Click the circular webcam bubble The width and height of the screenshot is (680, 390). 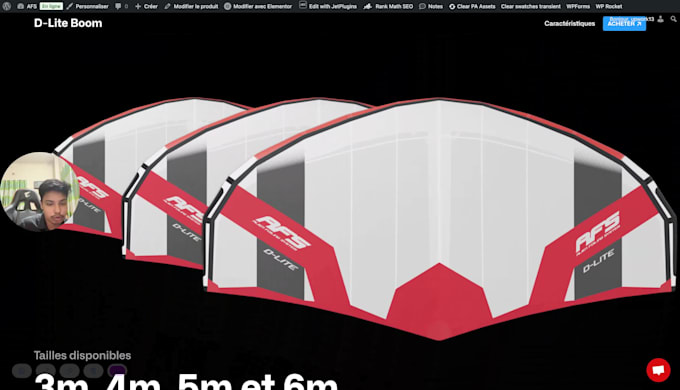(40, 191)
